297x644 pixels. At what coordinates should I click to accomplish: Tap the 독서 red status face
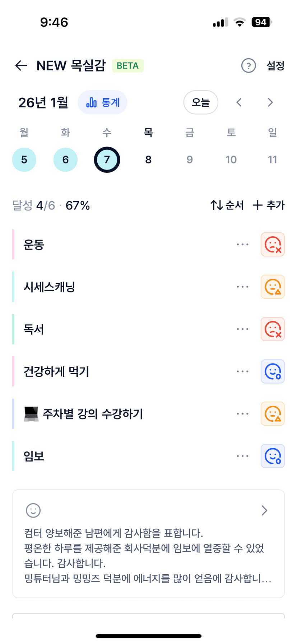click(273, 329)
